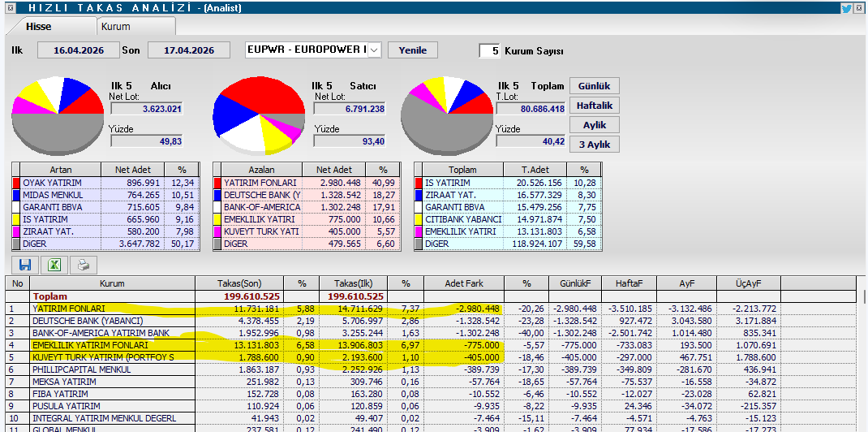Select the Haftalik period button
Image resolution: width=868 pixels, height=432 pixels.
click(594, 106)
